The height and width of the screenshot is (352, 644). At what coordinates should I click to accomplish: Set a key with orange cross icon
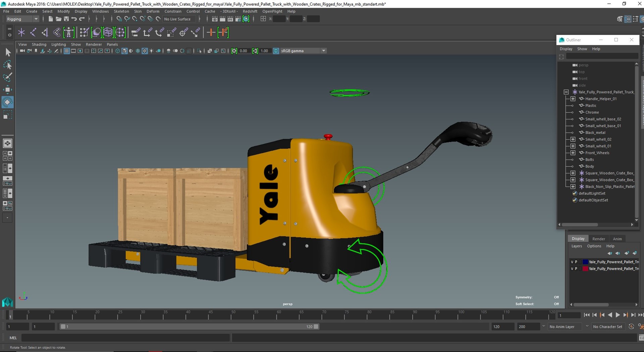[x=211, y=33]
